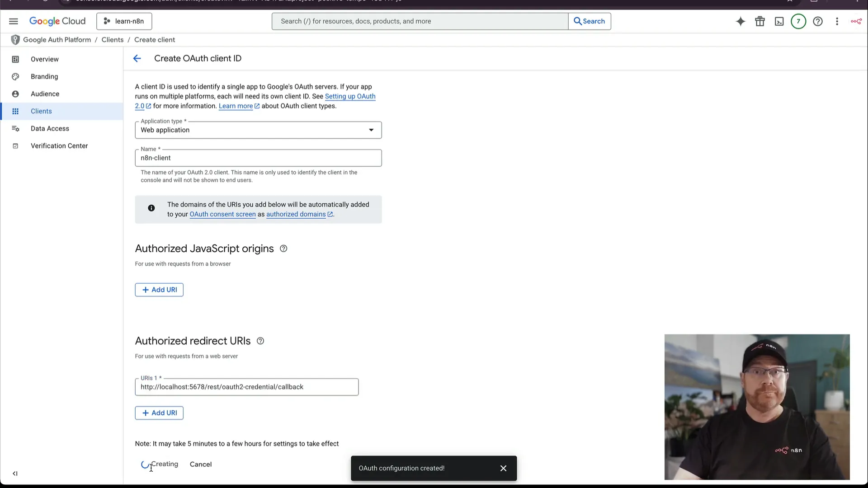Image resolution: width=868 pixels, height=488 pixels.
Task: Click the Audience person icon
Action: click(15, 94)
